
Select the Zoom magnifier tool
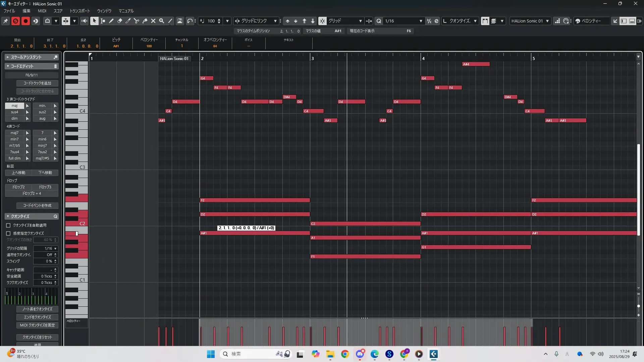pos(162,21)
